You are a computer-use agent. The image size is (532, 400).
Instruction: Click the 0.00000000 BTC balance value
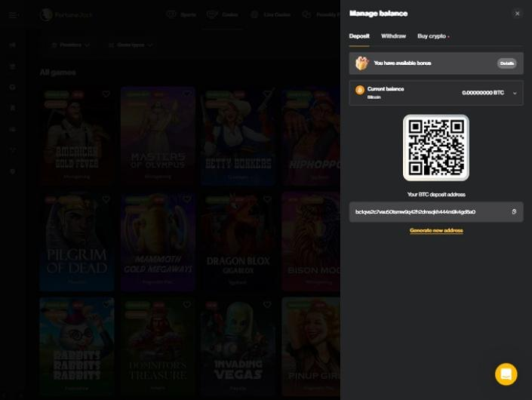click(483, 93)
